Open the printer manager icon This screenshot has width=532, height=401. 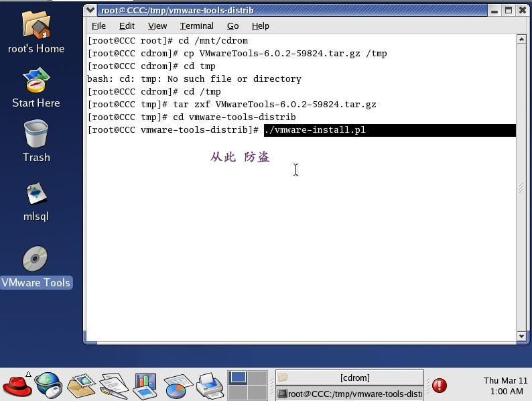pyautogui.click(x=210, y=385)
